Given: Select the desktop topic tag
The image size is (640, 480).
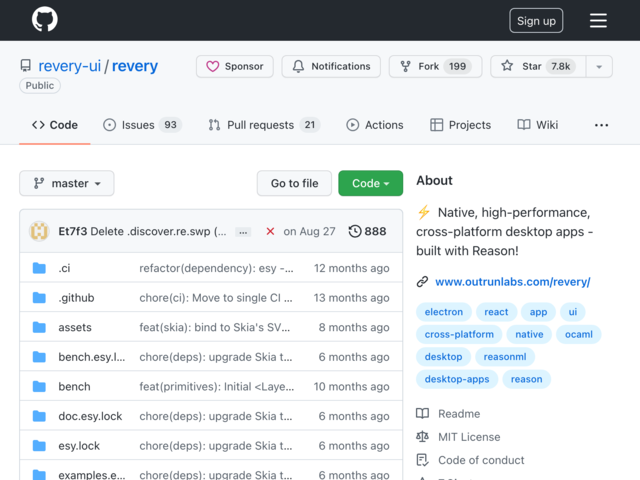Looking at the screenshot, I should [x=443, y=357].
